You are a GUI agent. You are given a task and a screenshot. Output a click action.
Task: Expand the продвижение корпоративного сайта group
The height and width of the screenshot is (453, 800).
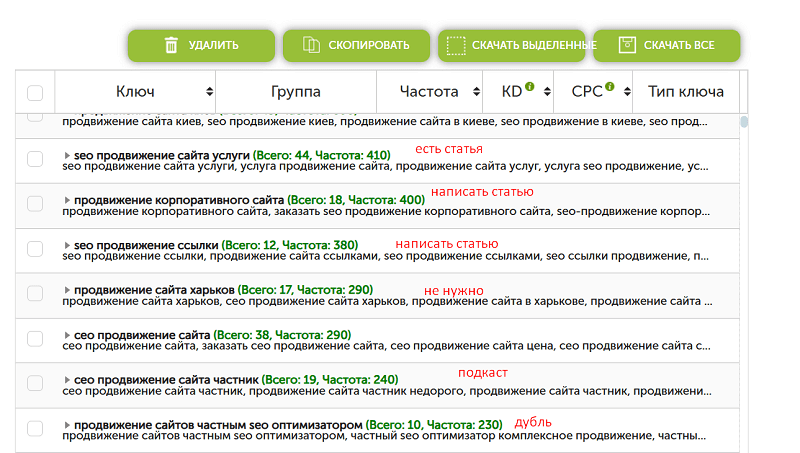[x=67, y=200]
